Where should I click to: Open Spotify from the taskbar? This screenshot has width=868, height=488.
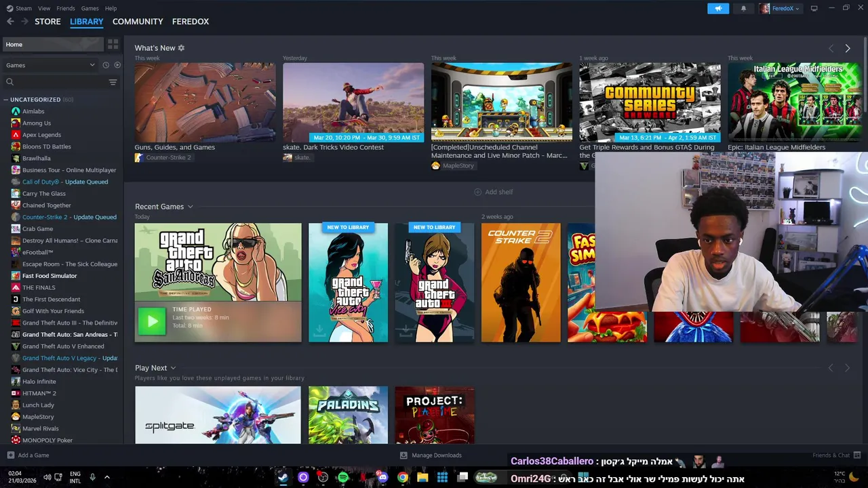click(342, 477)
